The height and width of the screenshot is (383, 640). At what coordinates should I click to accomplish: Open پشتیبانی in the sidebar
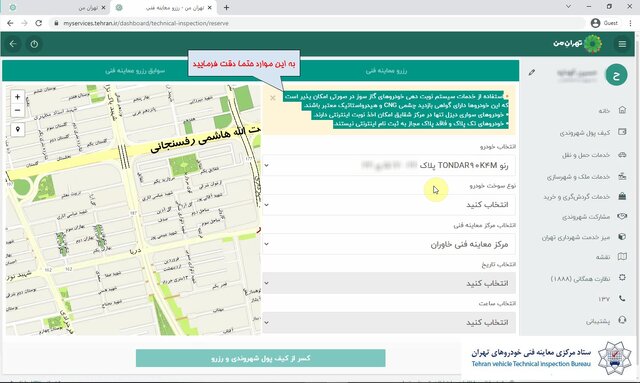(x=598, y=321)
